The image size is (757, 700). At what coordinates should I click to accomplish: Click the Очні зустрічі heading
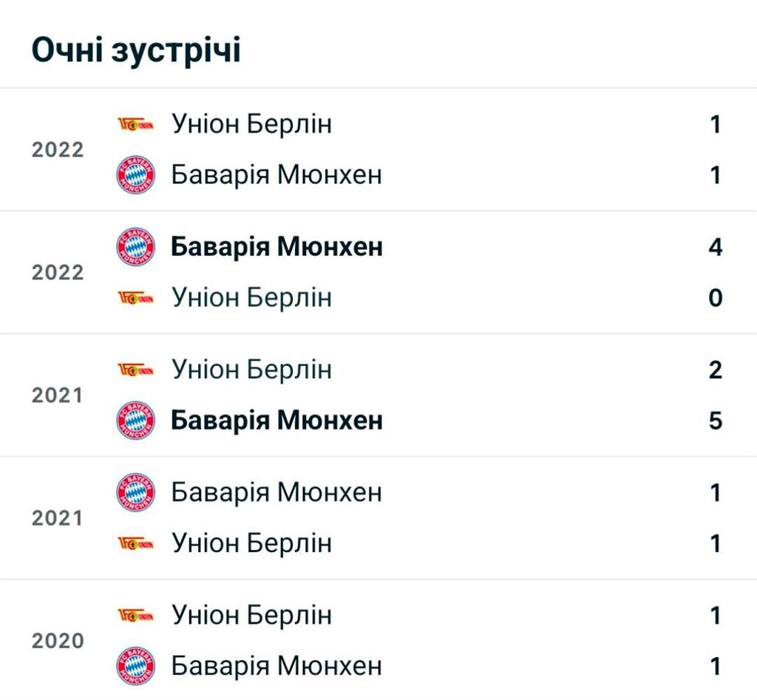pos(136,50)
